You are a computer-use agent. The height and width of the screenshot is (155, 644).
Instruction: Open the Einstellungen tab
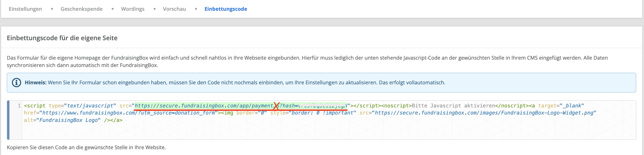click(x=25, y=9)
